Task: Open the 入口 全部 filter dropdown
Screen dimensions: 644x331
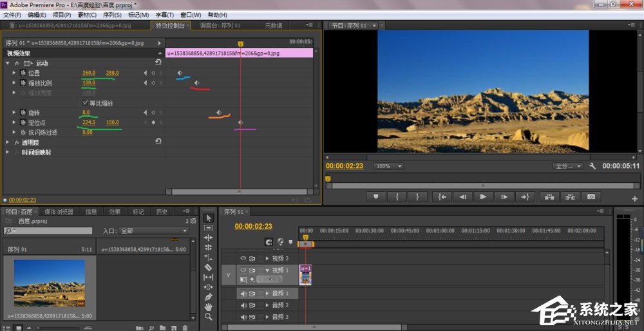Action: click(155, 231)
